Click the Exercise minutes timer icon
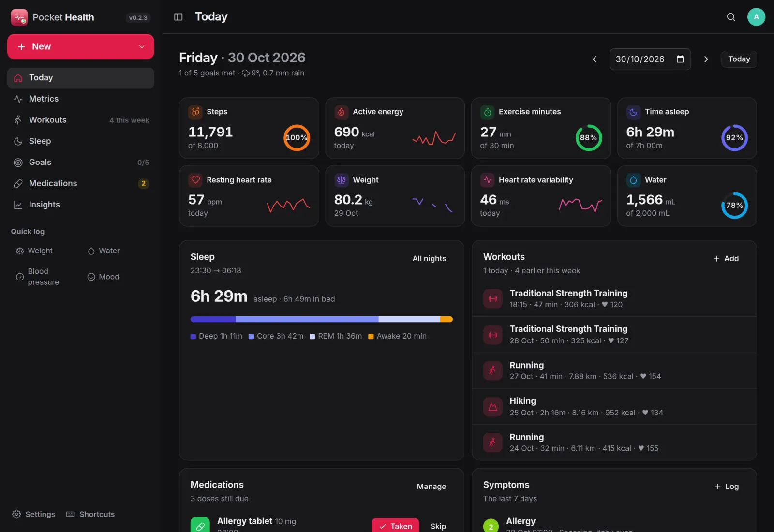Viewport: 774px width, 532px height. (488, 112)
